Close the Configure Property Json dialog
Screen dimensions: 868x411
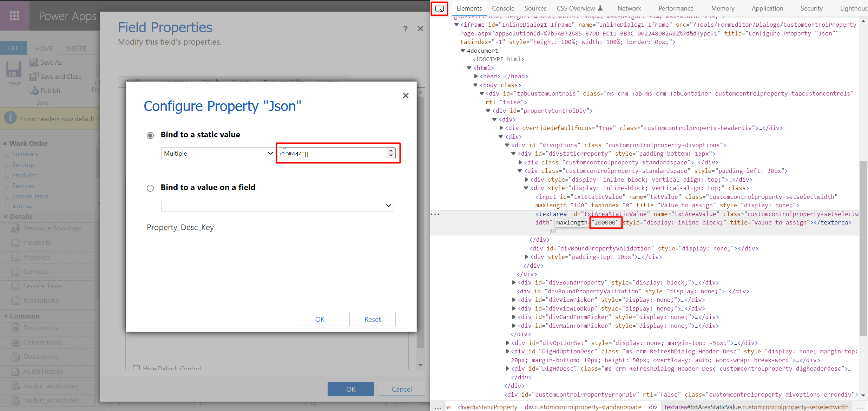coord(406,96)
